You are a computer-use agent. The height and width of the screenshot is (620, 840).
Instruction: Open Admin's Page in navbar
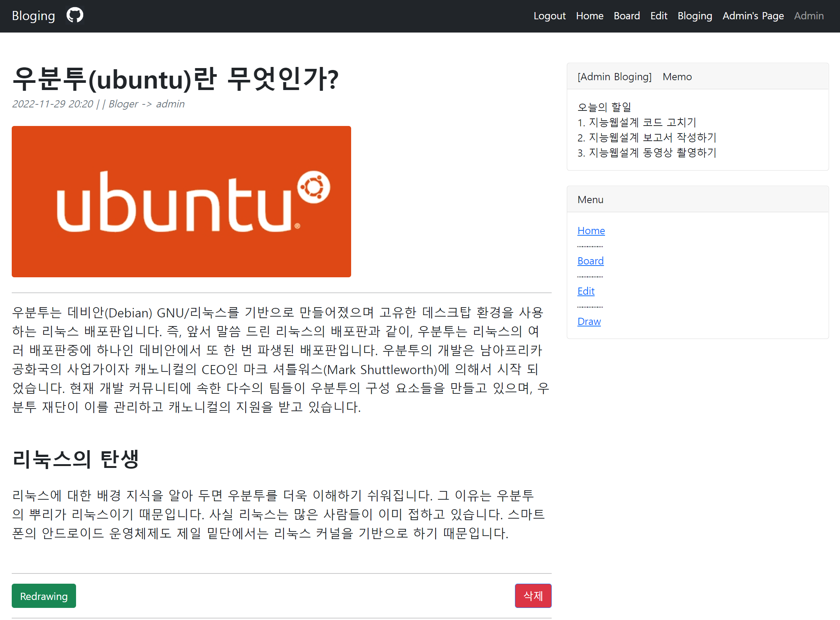click(x=753, y=16)
